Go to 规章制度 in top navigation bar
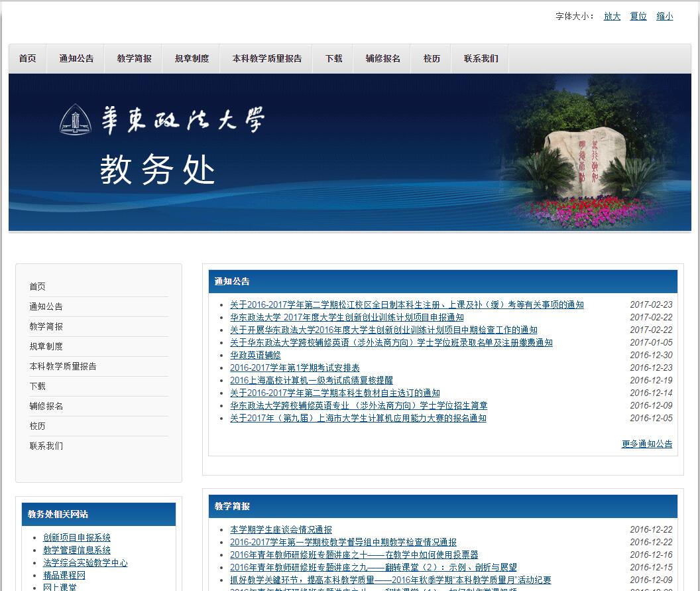 click(x=192, y=58)
